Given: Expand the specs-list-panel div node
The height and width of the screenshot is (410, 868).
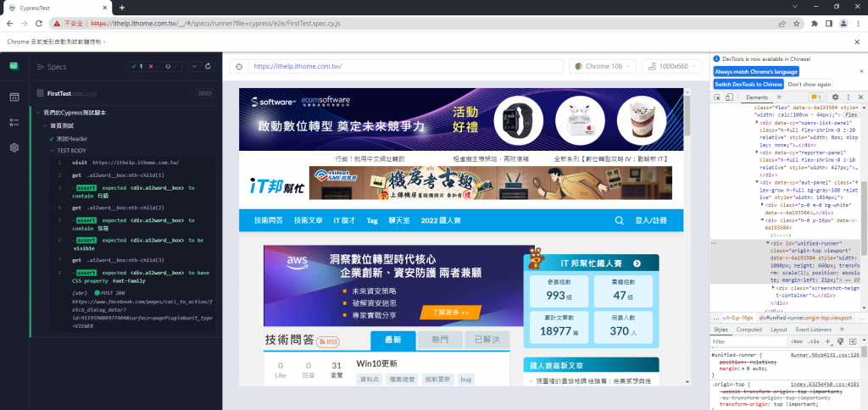Looking at the screenshot, I should click(x=757, y=122).
